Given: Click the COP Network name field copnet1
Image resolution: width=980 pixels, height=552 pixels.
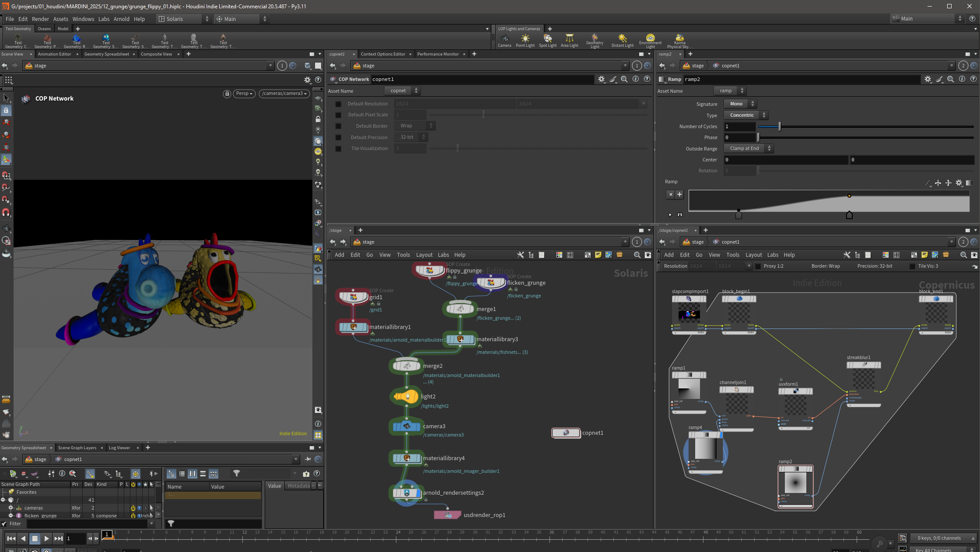Looking at the screenshot, I should 483,79.
